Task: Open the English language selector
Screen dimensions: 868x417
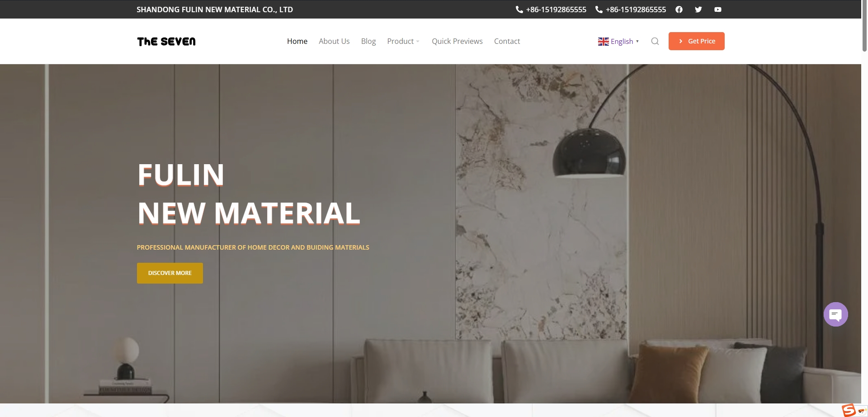Action: pos(622,42)
